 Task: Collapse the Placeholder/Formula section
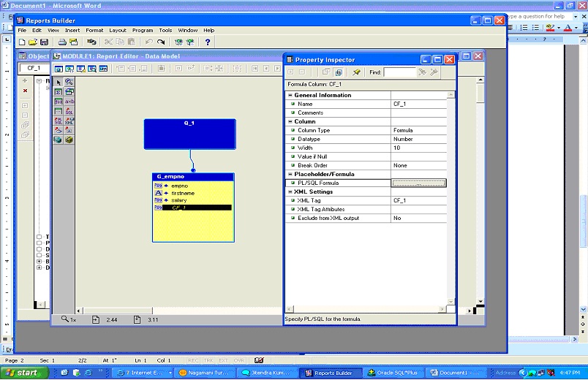point(290,174)
